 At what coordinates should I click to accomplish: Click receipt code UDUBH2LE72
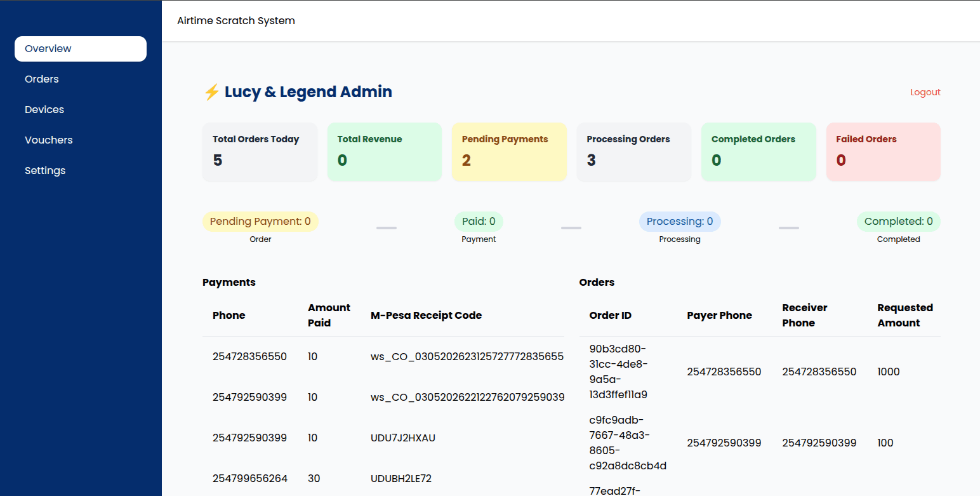pyautogui.click(x=401, y=479)
